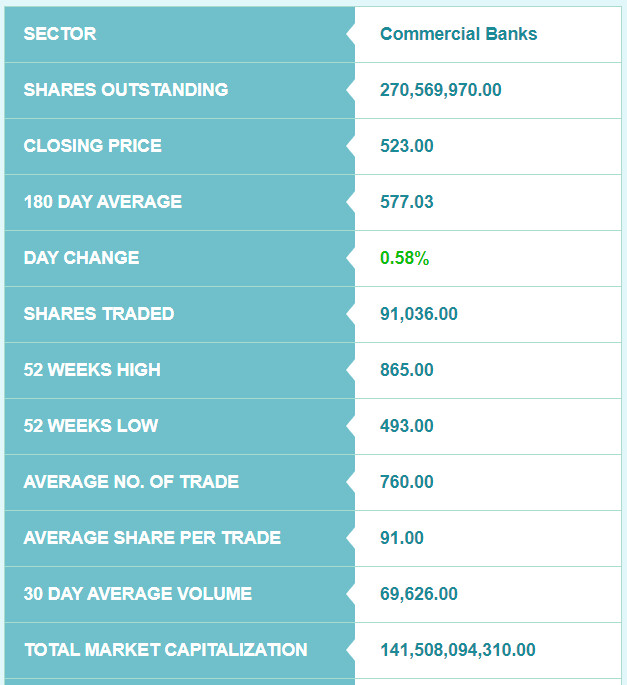The image size is (627, 685).
Task: Select the 577.03 average value
Action: tap(406, 202)
